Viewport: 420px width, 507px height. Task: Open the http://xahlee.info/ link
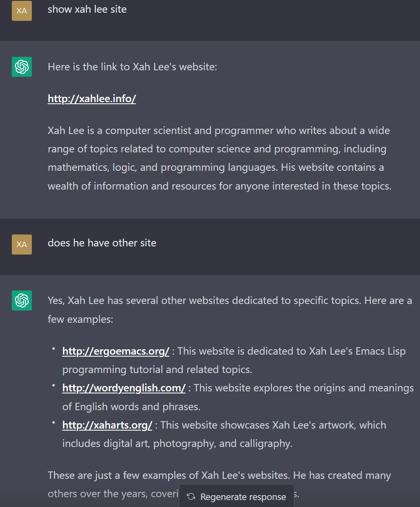tap(92, 98)
